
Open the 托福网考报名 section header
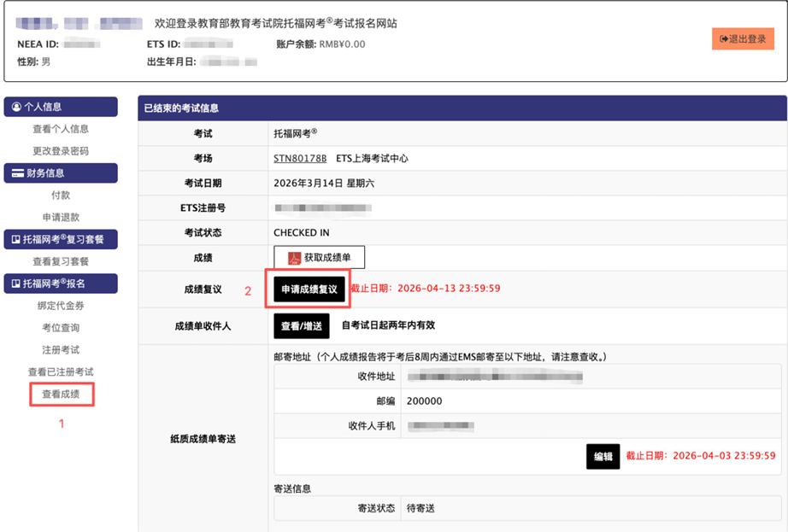tap(61, 284)
